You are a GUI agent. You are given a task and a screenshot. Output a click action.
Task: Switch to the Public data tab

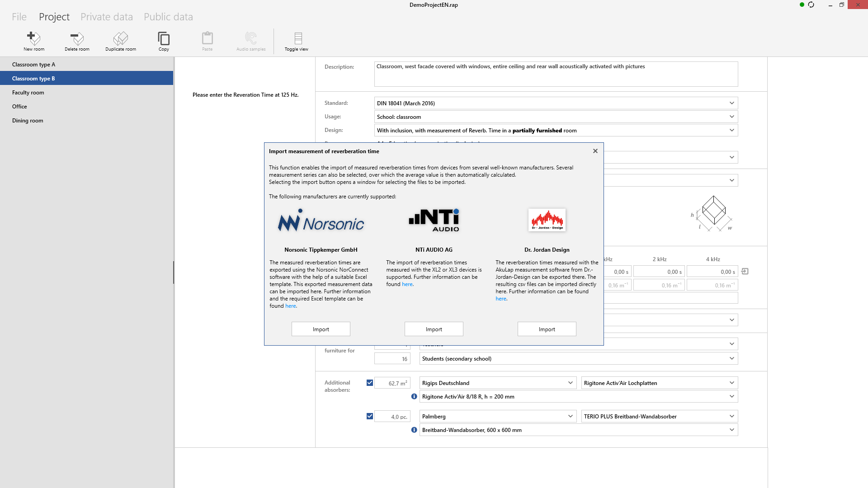click(168, 16)
